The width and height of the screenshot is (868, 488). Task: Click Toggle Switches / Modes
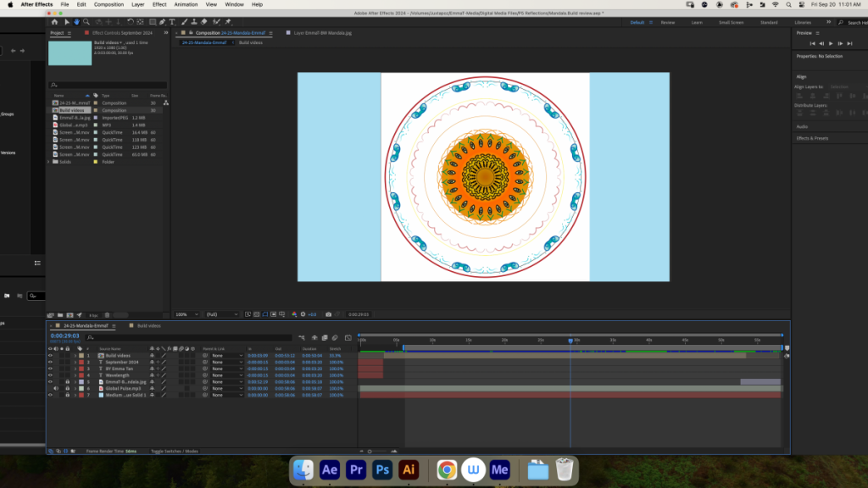[175, 451]
